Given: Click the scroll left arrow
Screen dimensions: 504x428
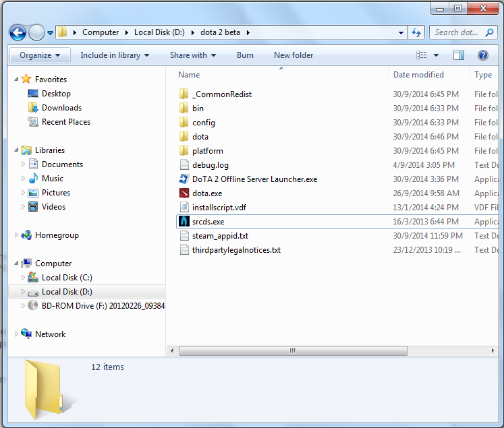Looking at the screenshot, I should pyautogui.click(x=172, y=350).
